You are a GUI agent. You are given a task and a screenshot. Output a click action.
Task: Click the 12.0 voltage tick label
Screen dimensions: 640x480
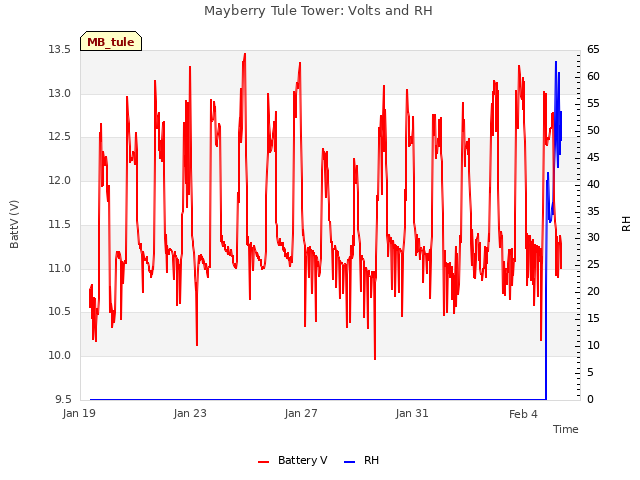pos(60,180)
